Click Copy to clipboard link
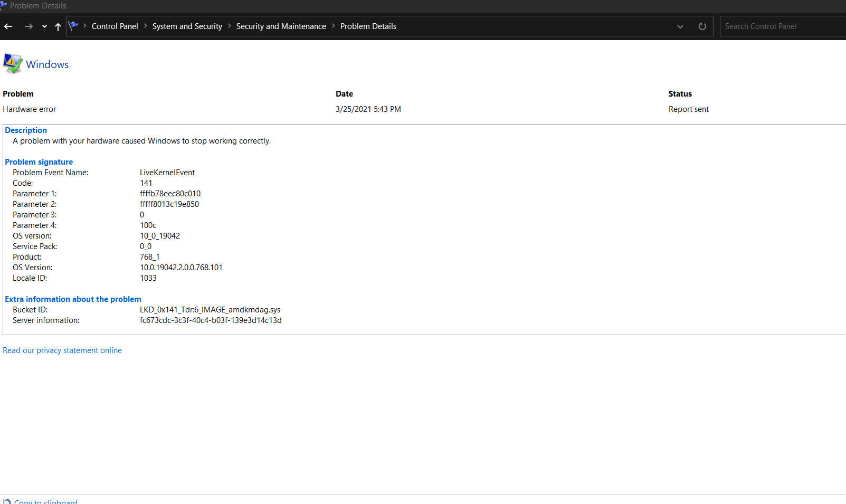Image resolution: width=846 pixels, height=504 pixels. pos(46,502)
